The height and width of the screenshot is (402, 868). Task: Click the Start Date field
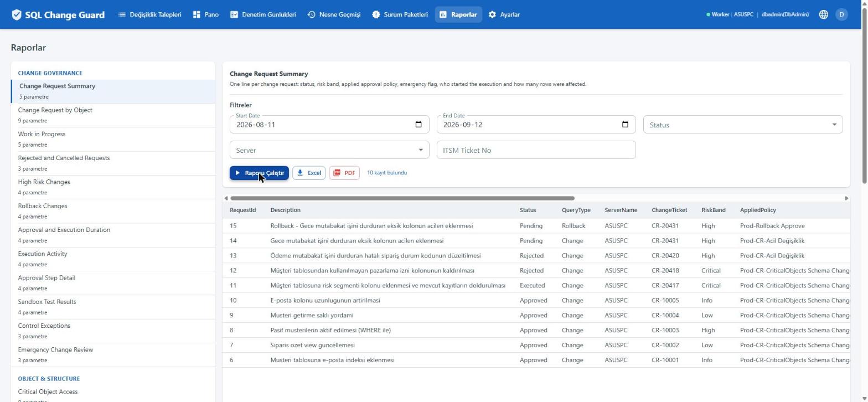pos(329,125)
